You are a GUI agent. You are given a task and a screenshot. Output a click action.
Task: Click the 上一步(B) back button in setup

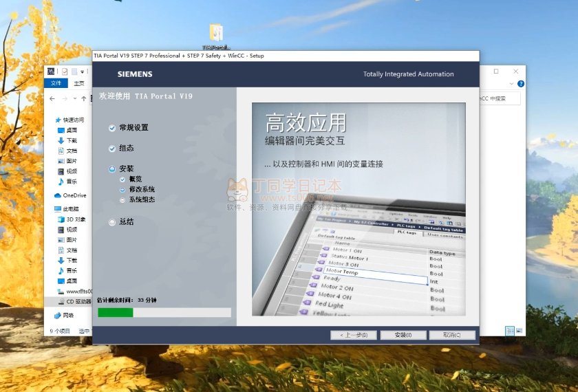(x=354, y=335)
